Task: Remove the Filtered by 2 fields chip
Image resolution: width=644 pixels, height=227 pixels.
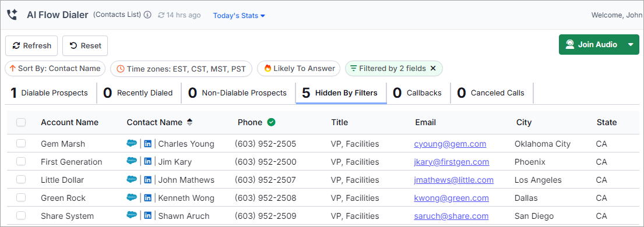Action: coord(433,69)
